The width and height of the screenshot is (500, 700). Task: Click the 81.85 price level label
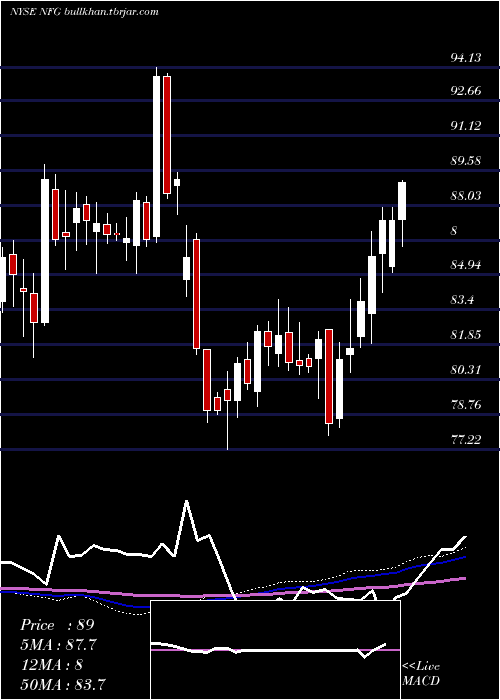pyautogui.click(x=466, y=334)
